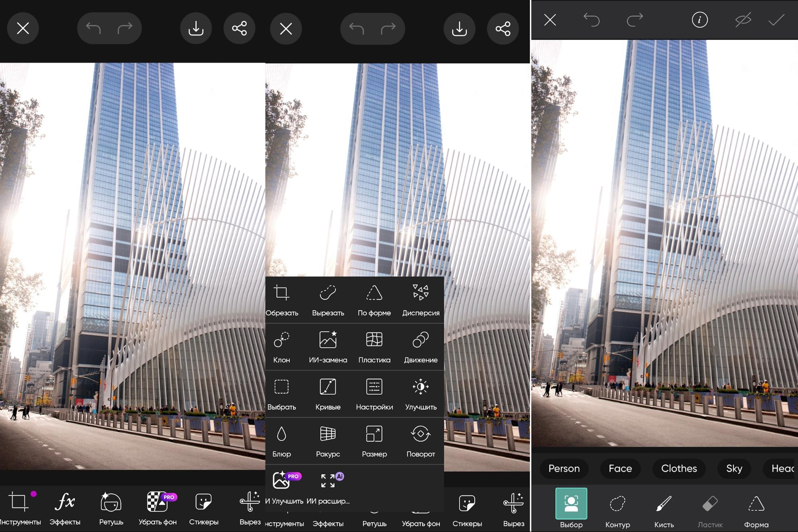The image size is (798, 532).
Task: Select the Клон clone tool
Action: pyautogui.click(x=281, y=346)
